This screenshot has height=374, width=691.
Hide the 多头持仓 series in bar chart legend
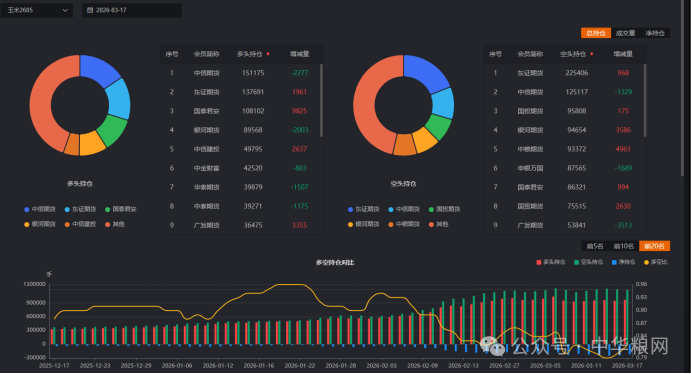[551, 262]
